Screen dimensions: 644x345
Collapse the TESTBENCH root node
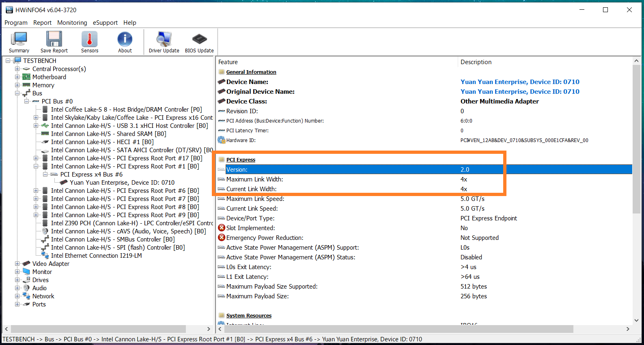pyautogui.click(x=8, y=60)
